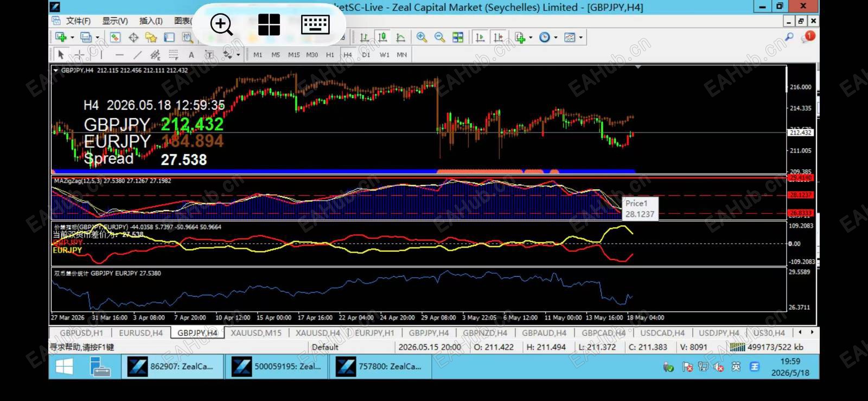Expand the arrows tool dropdown arrow
The image size is (868, 401).
[238, 55]
